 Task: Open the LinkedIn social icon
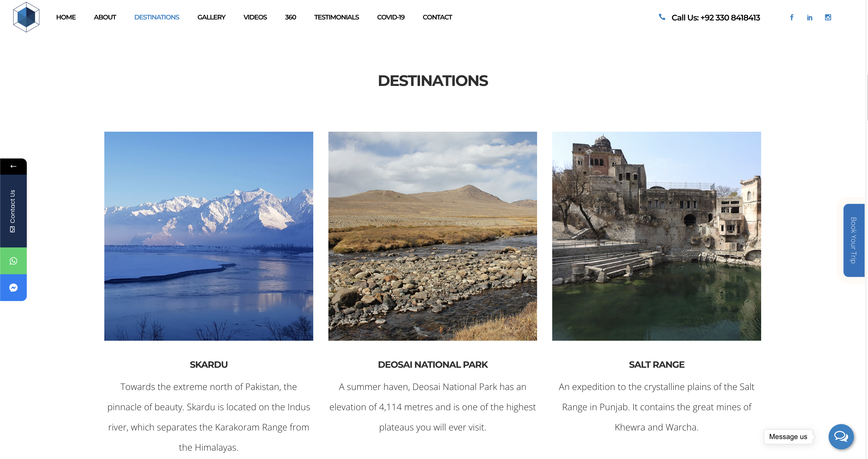pos(809,17)
